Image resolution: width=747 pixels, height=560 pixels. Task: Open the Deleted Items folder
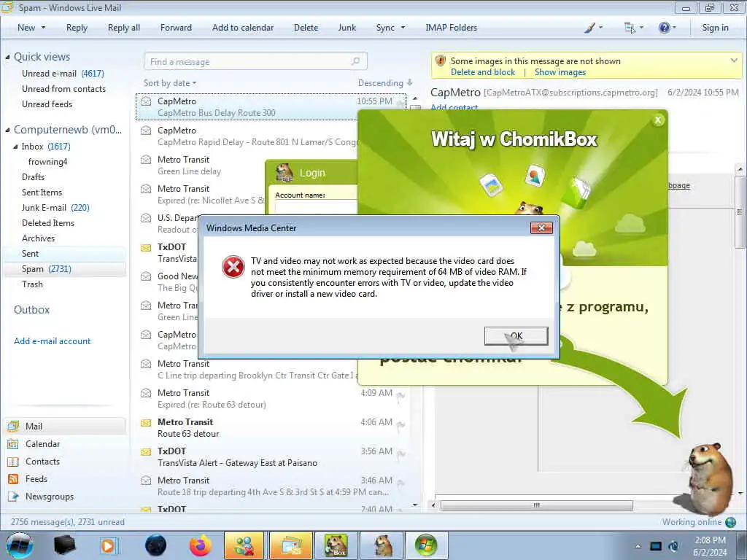[48, 223]
